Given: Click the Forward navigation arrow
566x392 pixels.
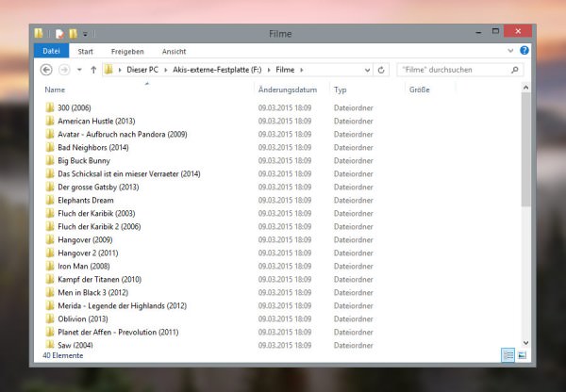Looking at the screenshot, I should pyautogui.click(x=64, y=70).
